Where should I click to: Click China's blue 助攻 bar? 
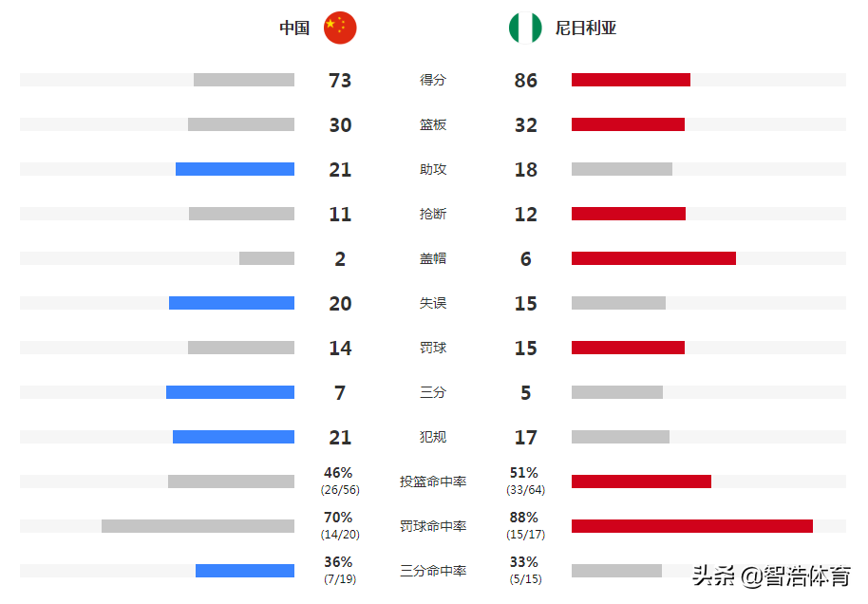235,169
